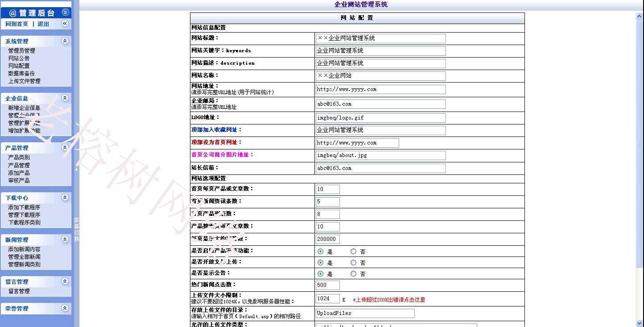
Task: Collapse the 企业信息 sidebar section
Action: 65,98
